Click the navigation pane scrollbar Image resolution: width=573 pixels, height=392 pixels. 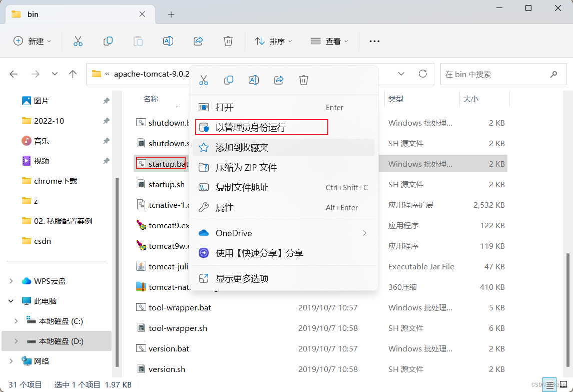[x=117, y=272]
